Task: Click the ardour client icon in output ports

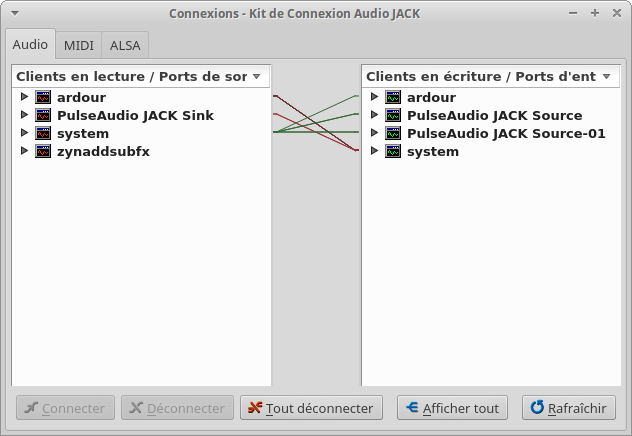Action: pyautogui.click(x=43, y=97)
